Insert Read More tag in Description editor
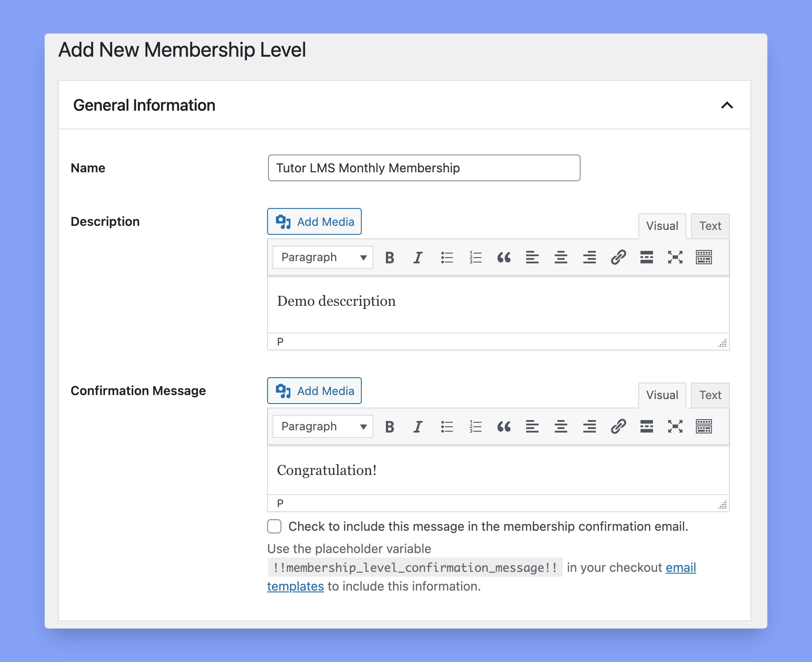The height and width of the screenshot is (662, 812). pyautogui.click(x=647, y=258)
